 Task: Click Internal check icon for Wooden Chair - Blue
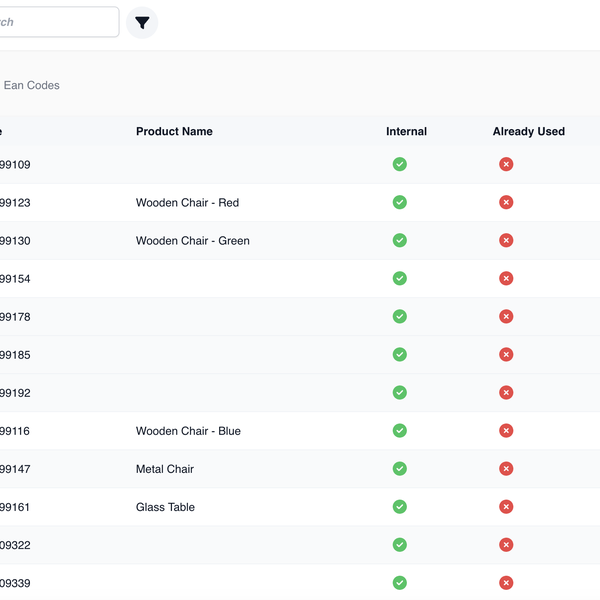point(400,431)
